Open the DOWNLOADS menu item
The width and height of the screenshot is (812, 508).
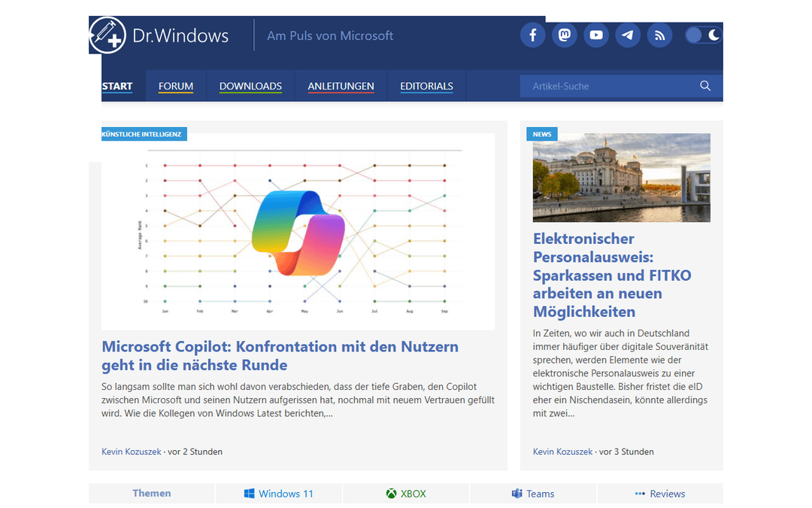250,86
